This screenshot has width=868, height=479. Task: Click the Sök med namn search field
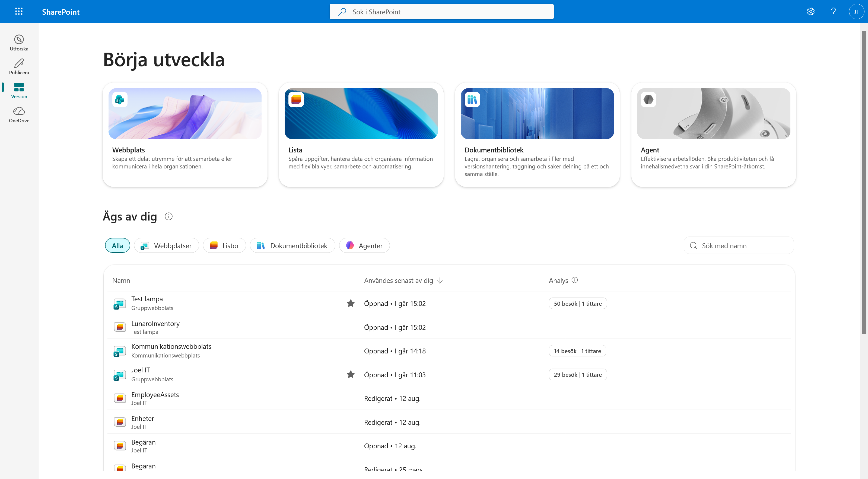click(739, 245)
